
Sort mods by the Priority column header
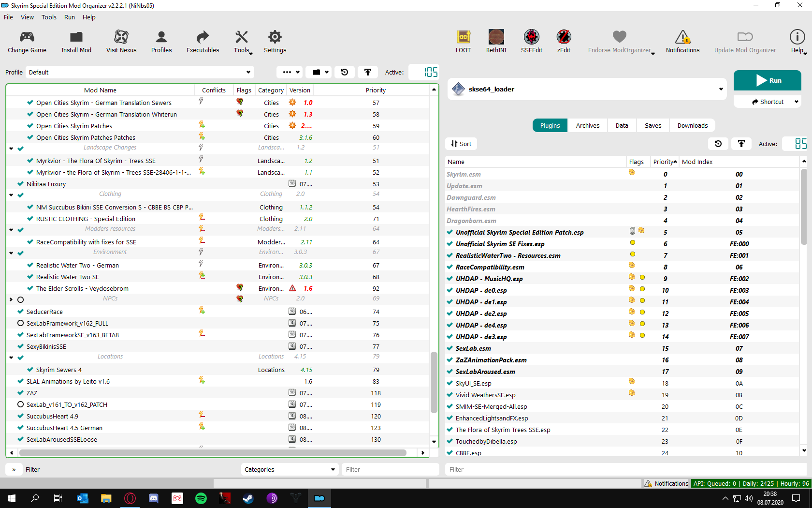point(376,90)
